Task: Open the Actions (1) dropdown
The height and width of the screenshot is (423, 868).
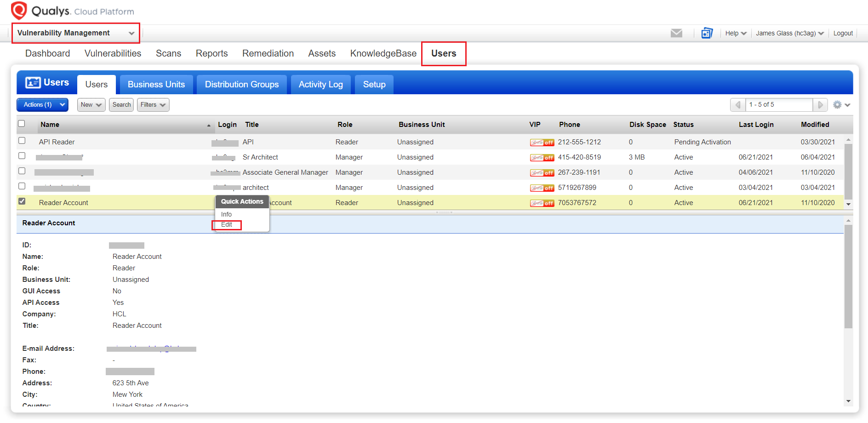Action: (x=43, y=105)
